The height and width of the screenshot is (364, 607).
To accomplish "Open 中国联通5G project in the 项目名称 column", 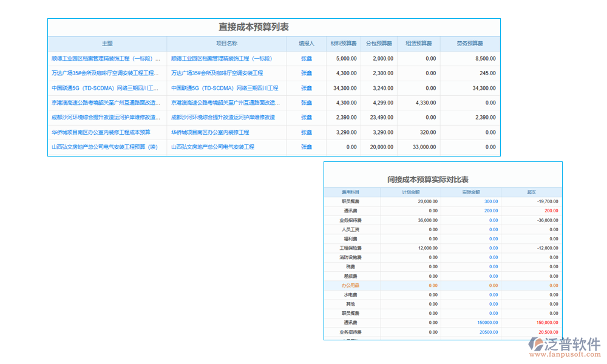I will click(224, 88).
